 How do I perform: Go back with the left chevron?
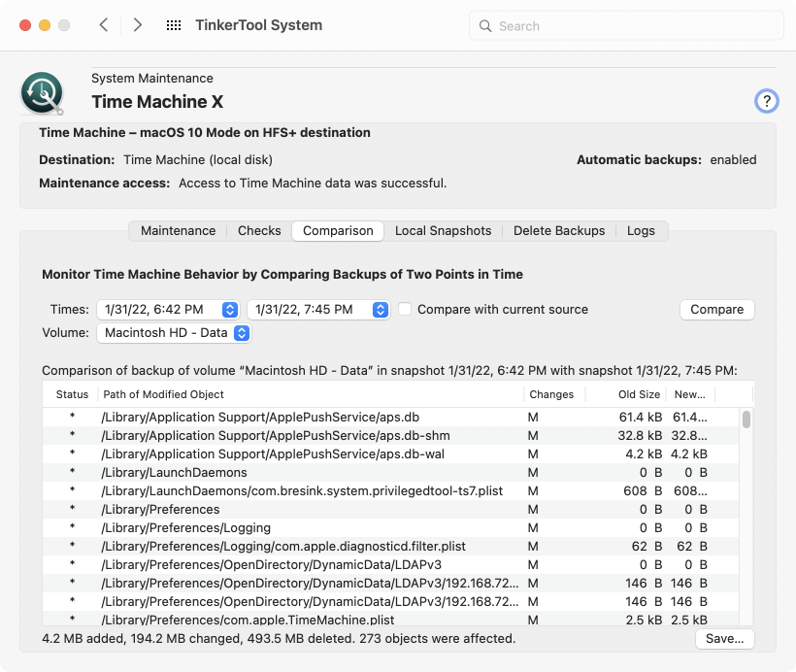click(104, 25)
